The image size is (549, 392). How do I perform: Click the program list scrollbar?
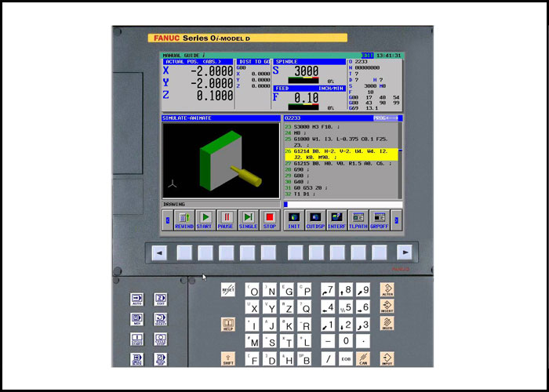(x=401, y=160)
